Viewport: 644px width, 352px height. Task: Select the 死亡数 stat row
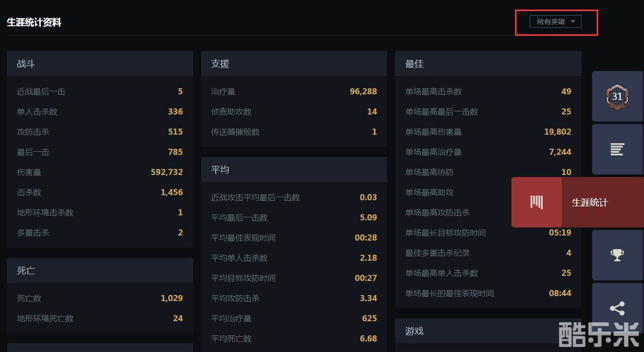100,298
